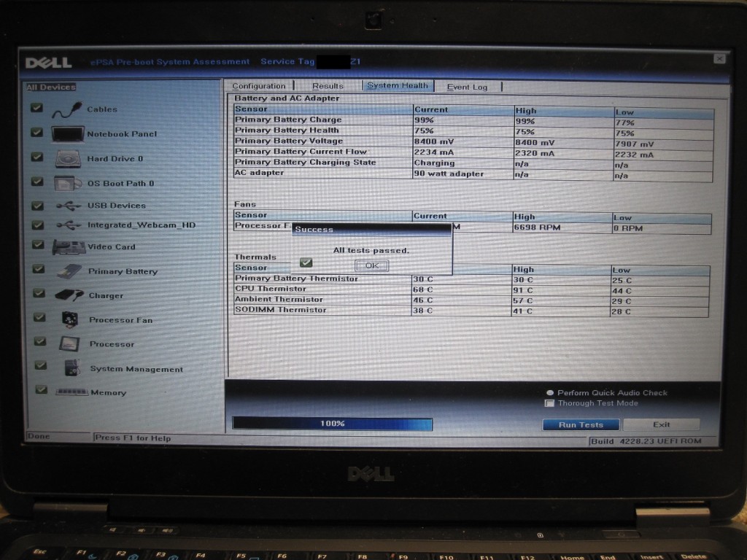This screenshot has height=560, width=747.
Task: Click the USB Devices icon
Action: (x=68, y=206)
